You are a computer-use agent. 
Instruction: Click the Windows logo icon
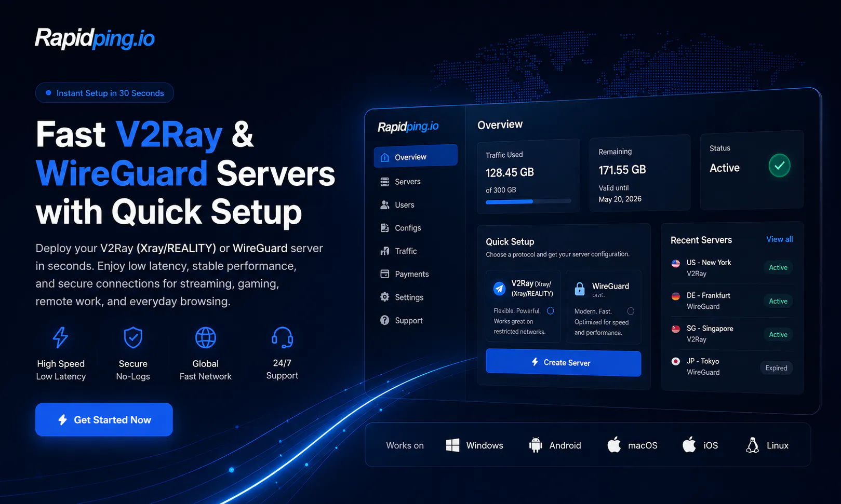452,445
